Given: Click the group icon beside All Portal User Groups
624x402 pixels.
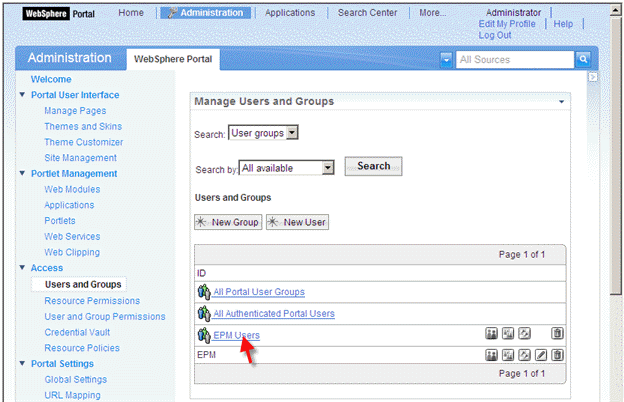Looking at the screenshot, I should pos(204,292).
